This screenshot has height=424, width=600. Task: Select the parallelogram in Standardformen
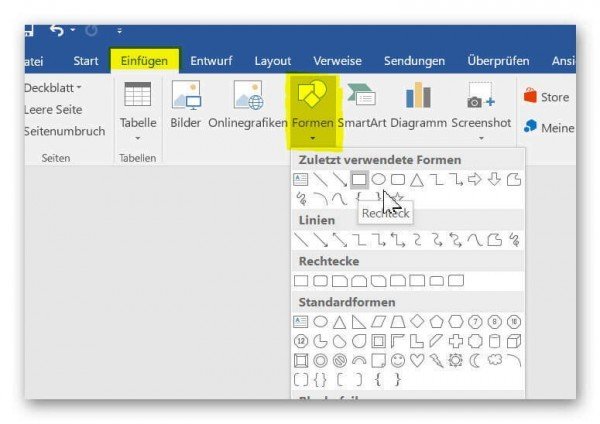point(378,322)
